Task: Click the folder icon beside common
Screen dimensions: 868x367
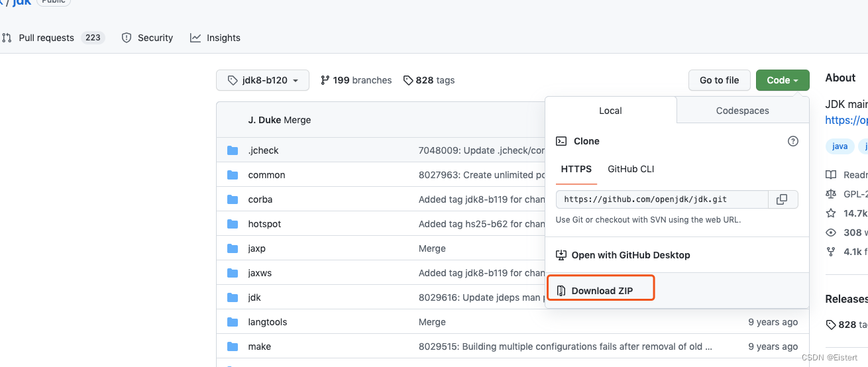Action: click(233, 175)
